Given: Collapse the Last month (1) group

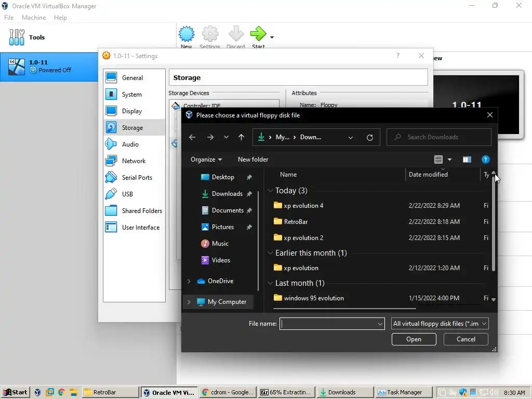Looking at the screenshot, I should tap(270, 283).
